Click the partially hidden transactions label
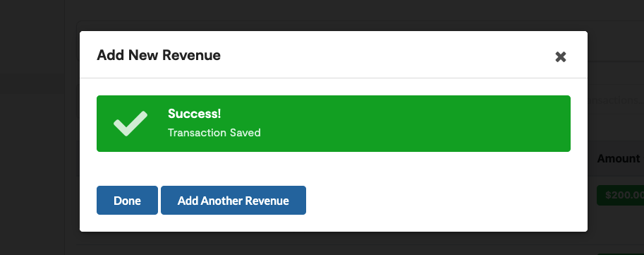The height and width of the screenshot is (255, 644). 616,100
